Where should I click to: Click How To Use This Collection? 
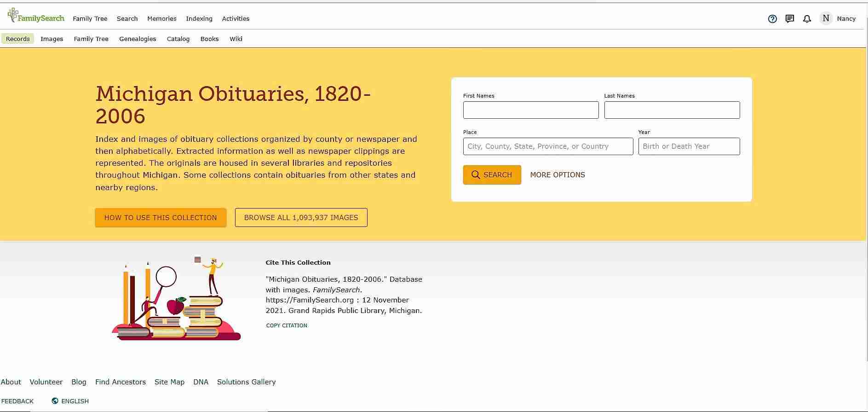161,218
